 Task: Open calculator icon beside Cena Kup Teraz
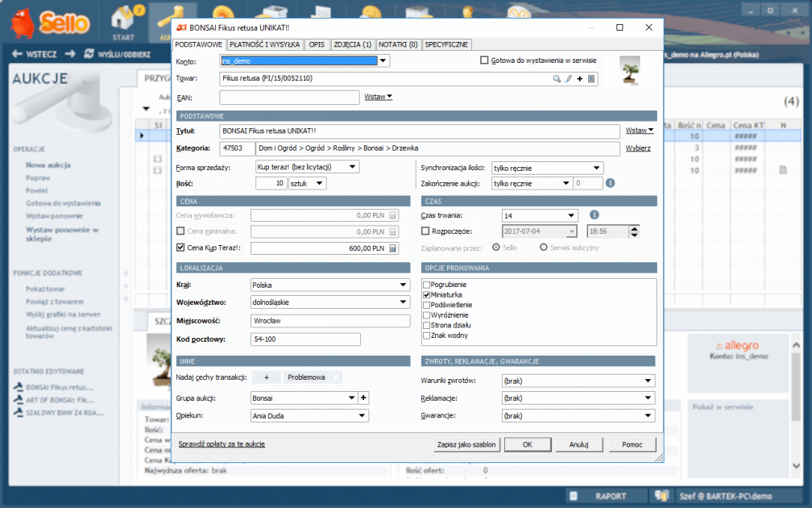[393, 248]
